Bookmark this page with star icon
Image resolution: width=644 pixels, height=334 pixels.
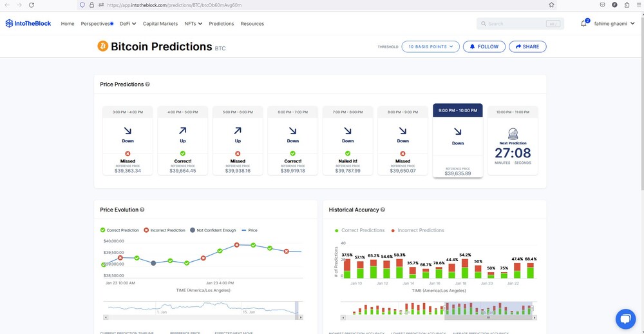(551, 5)
